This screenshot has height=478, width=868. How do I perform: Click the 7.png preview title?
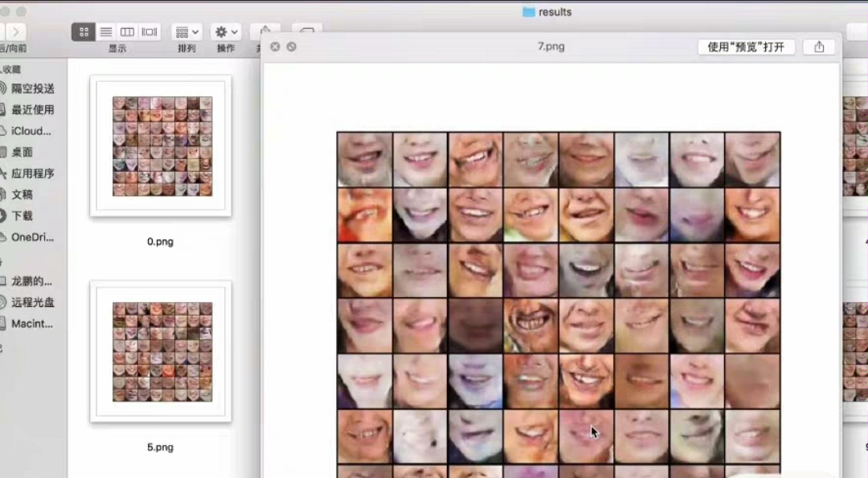(551, 47)
